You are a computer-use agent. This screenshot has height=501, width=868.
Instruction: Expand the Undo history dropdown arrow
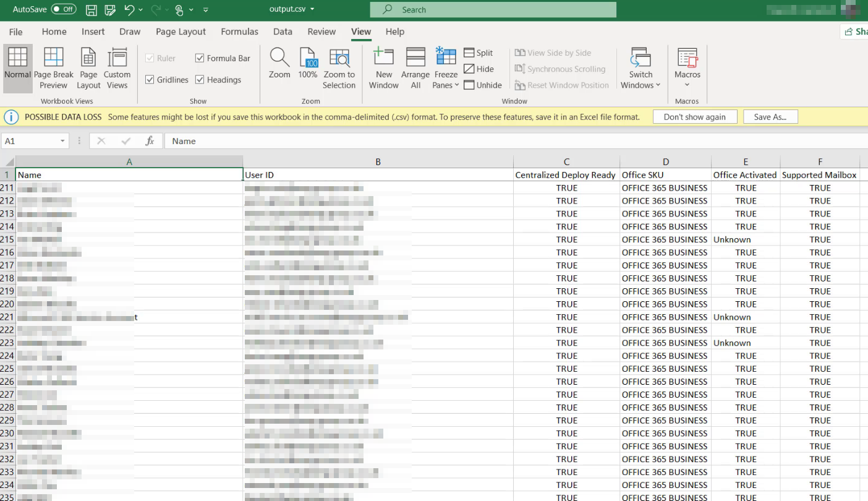coord(141,10)
